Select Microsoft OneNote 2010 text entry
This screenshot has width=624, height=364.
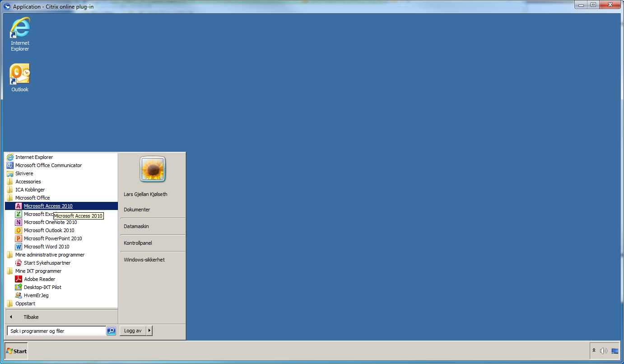(x=50, y=222)
